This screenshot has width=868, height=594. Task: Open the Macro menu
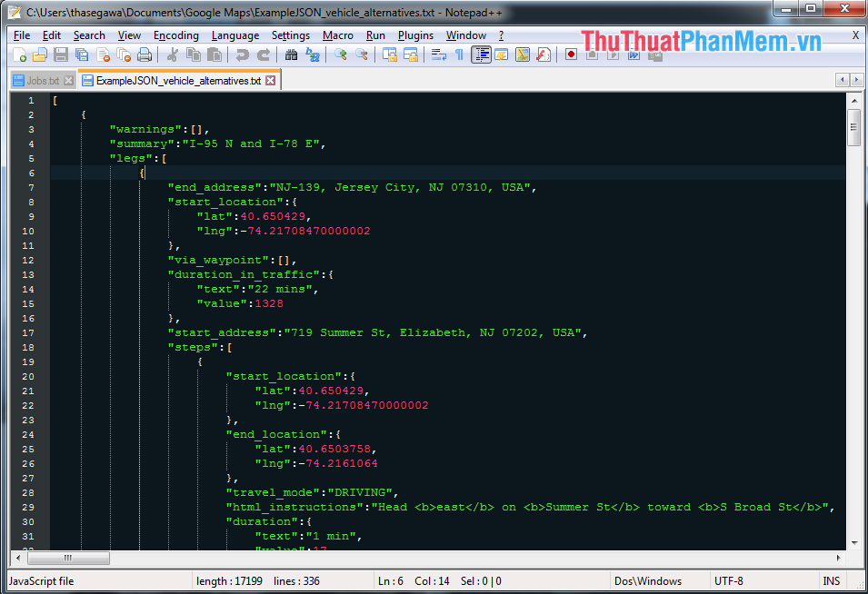[x=337, y=35]
